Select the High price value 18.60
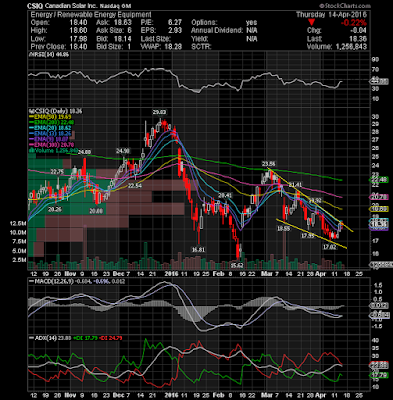 (79, 31)
